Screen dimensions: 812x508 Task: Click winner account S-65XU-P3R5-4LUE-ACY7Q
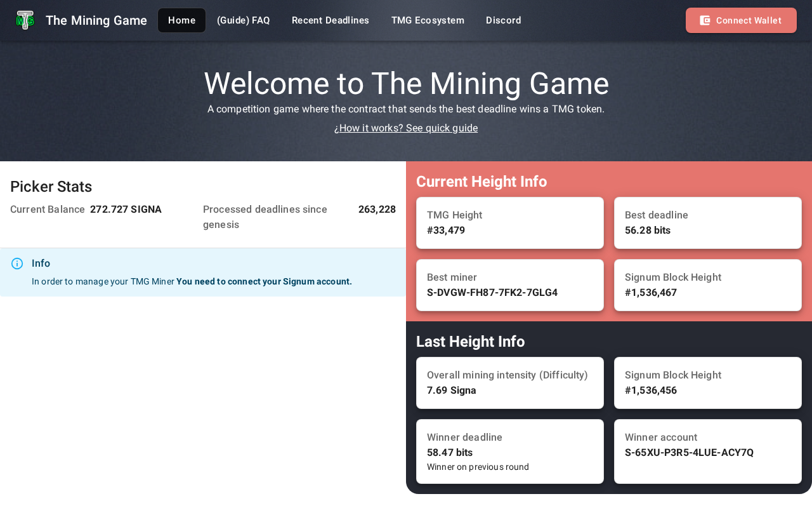click(690, 453)
